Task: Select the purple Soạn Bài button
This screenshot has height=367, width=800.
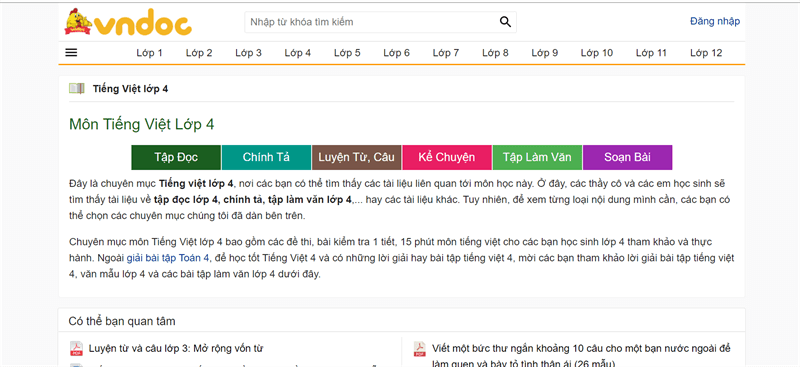Action: pos(628,157)
